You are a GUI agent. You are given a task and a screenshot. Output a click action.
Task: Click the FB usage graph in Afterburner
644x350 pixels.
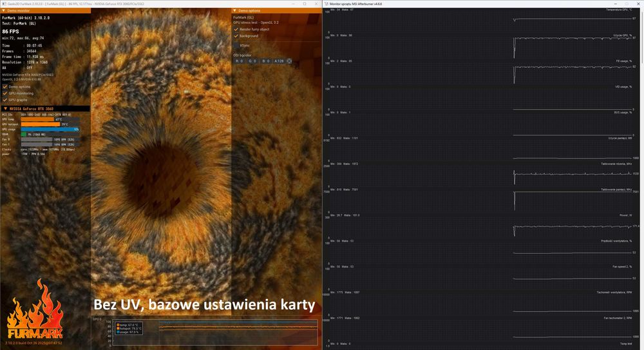point(481,73)
